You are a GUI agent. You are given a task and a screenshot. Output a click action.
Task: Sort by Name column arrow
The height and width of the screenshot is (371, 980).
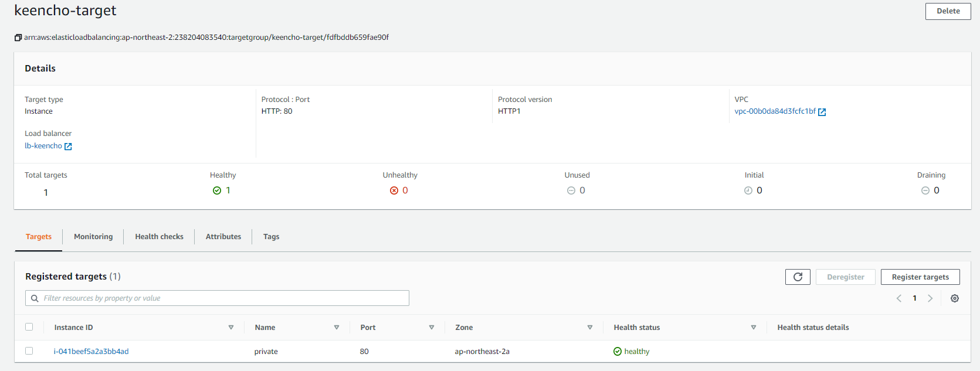coord(337,328)
